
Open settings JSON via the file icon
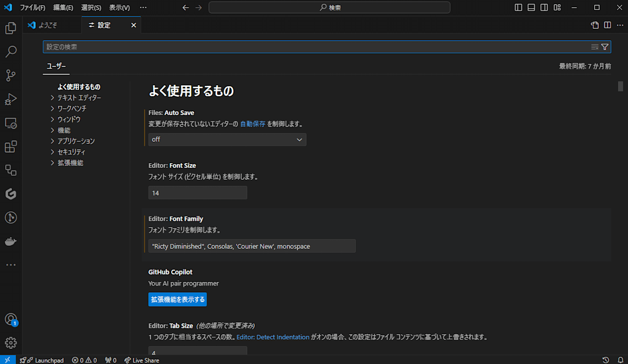[x=595, y=25]
